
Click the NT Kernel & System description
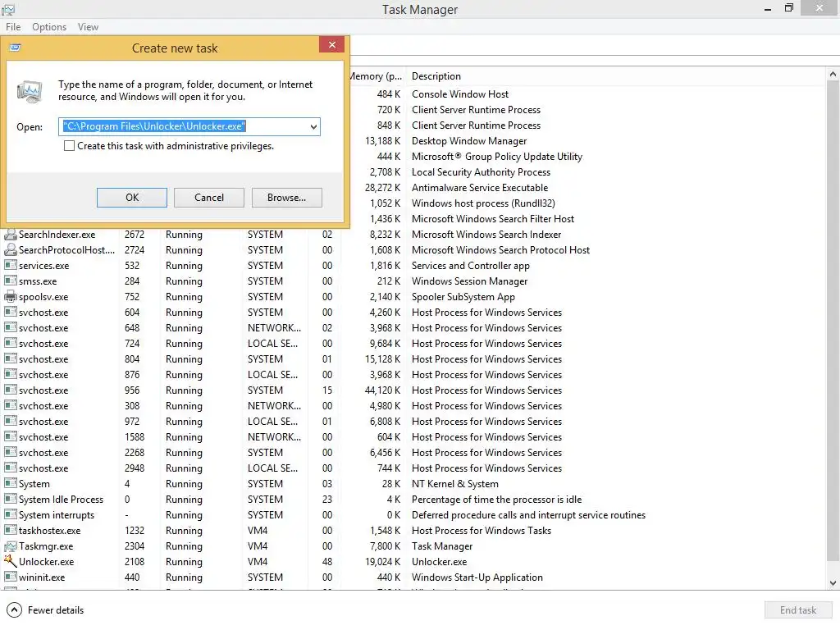pyautogui.click(x=454, y=484)
